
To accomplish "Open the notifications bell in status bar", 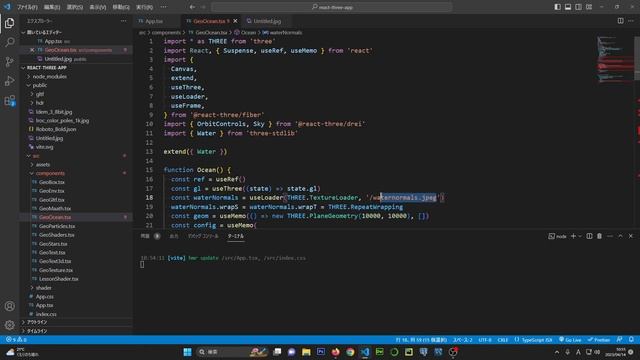I will click(631, 340).
